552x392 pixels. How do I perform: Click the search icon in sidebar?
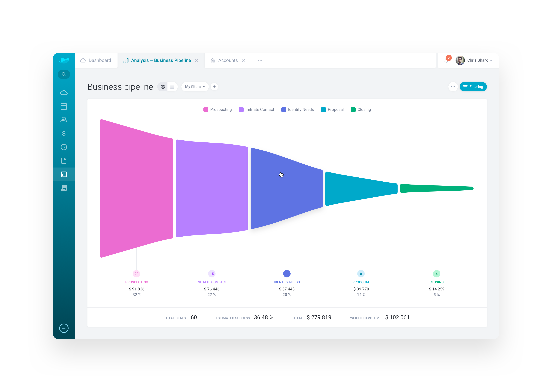tap(64, 74)
